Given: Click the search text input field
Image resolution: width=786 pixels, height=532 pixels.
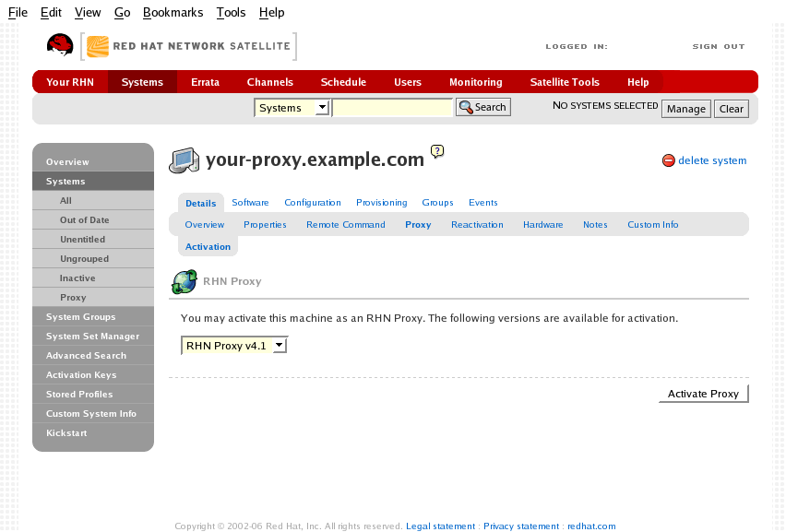Looking at the screenshot, I should [x=392, y=108].
